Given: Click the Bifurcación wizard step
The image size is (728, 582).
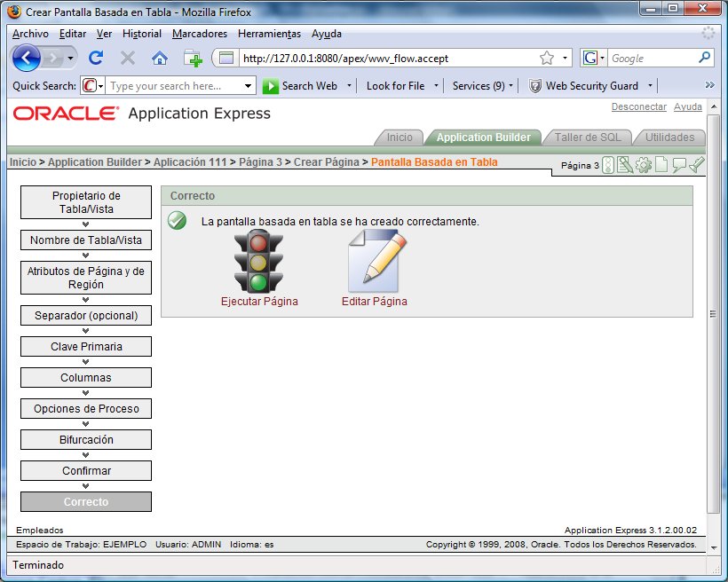Looking at the screenshot, I should [86, 439].
